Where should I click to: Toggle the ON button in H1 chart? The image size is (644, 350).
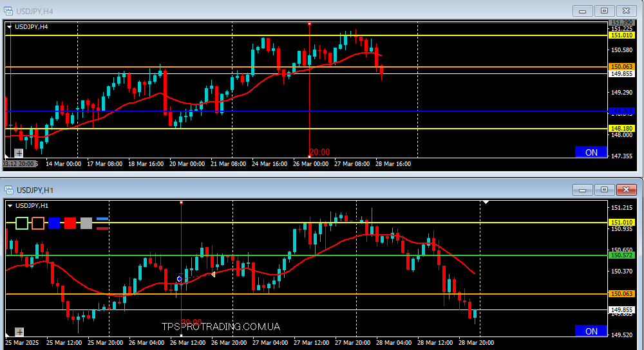tap(591, 331)
